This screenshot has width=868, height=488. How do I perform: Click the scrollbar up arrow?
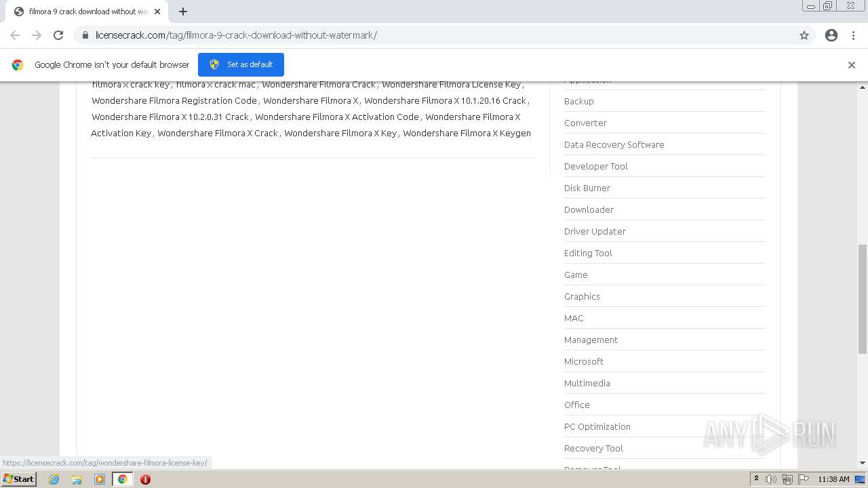click(863, 87)
